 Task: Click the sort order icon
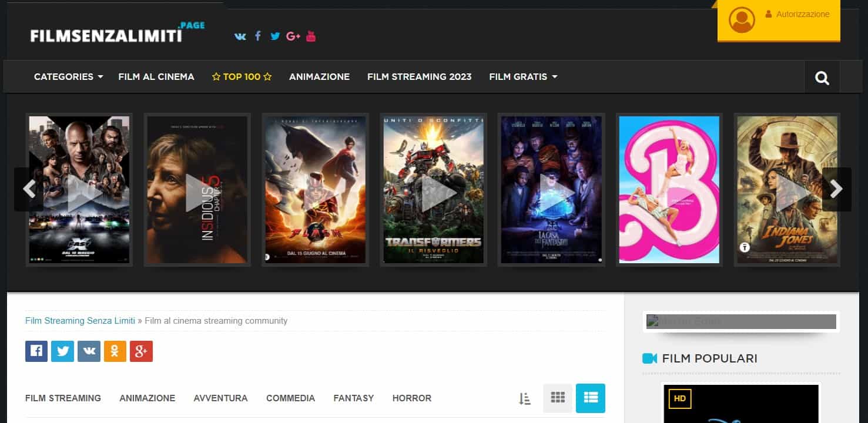click(x=525, y=398)
